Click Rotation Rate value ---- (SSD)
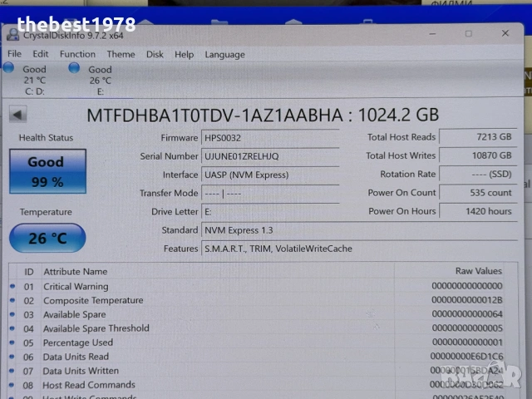 click(478, 174)
